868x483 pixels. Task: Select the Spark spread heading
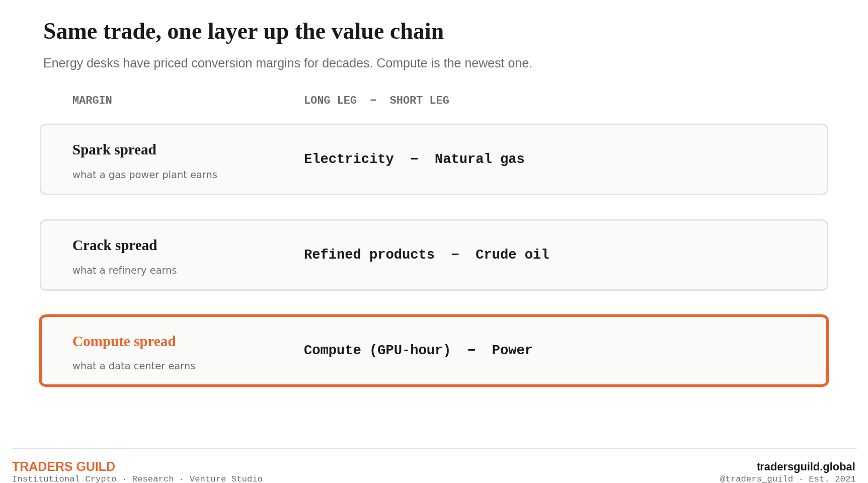pyautogui.click(x=114, y=150)
